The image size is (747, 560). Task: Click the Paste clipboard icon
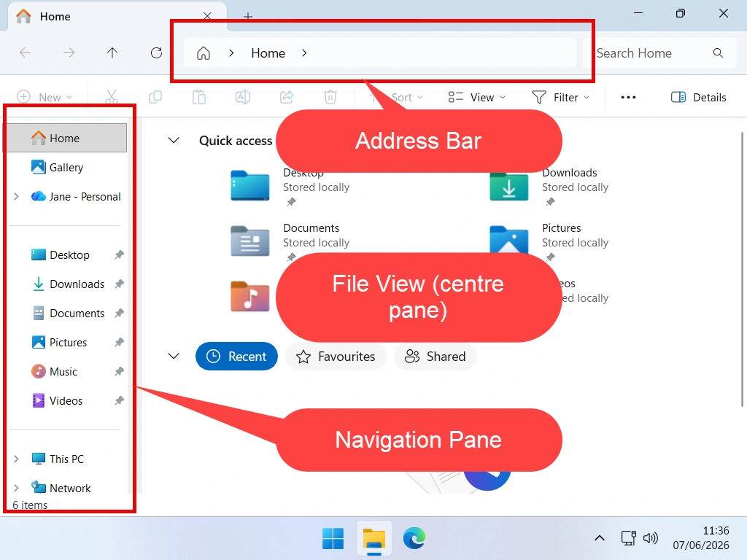[x=199, y=97]
